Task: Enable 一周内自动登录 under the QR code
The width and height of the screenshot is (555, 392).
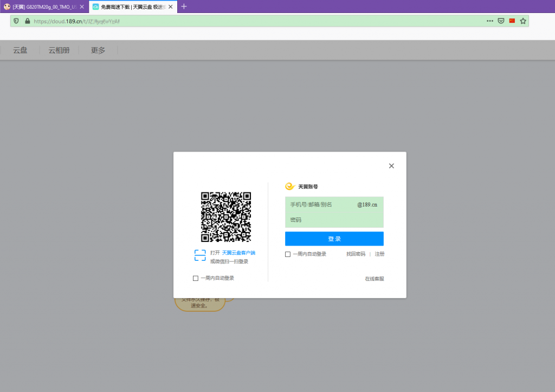Action: click(195, 278)
